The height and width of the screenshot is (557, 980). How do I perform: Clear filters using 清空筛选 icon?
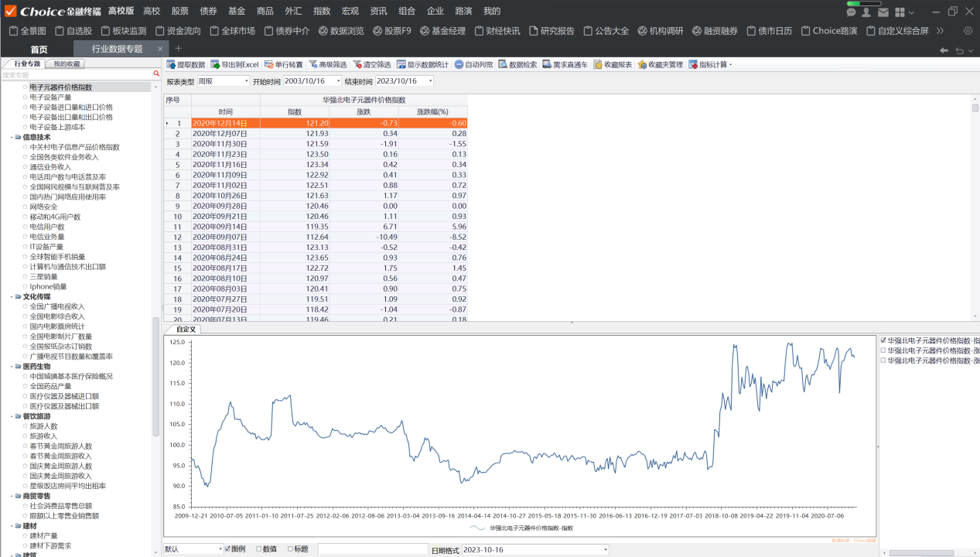[x=357, y=65]
